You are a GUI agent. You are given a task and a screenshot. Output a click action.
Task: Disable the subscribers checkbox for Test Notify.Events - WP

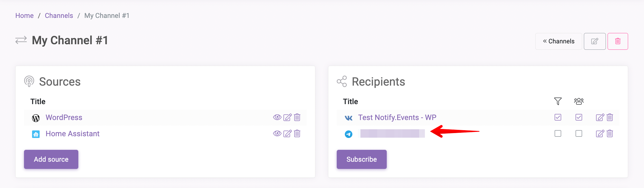point(579,117)
